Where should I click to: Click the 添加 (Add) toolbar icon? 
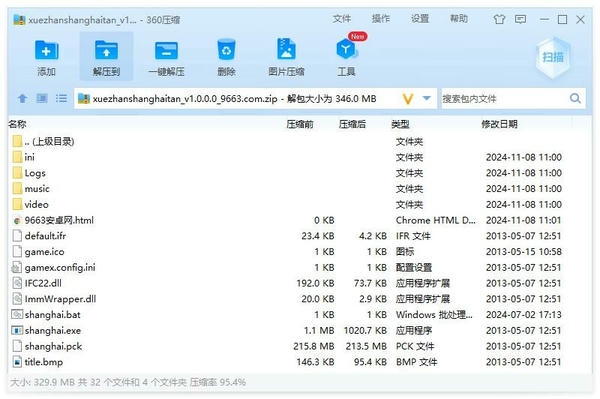click(x=46, y=57)
